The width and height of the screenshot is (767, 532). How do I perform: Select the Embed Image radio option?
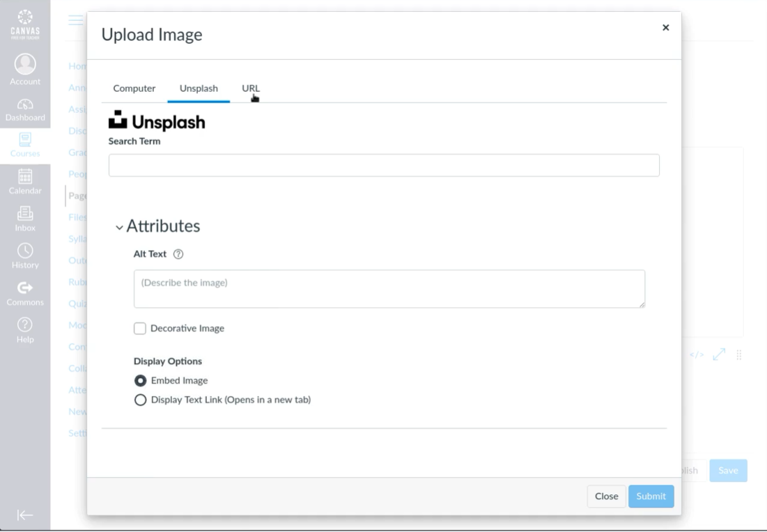140,380
